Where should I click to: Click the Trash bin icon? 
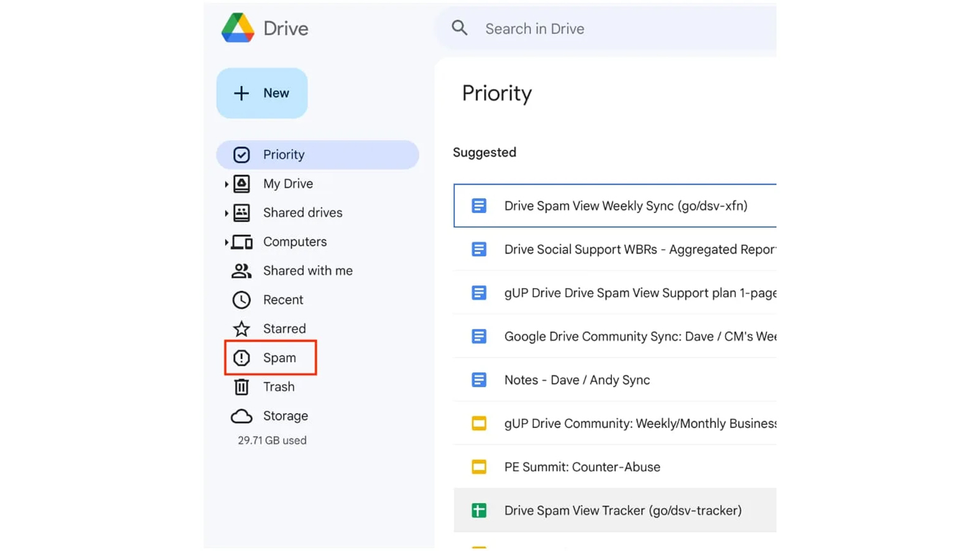coord(241,387)
